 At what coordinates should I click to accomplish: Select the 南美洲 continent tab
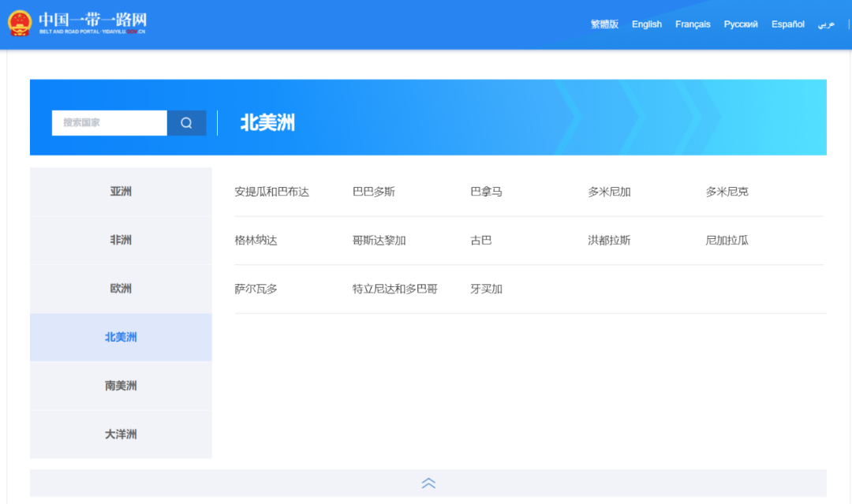[x=120, y=386]
